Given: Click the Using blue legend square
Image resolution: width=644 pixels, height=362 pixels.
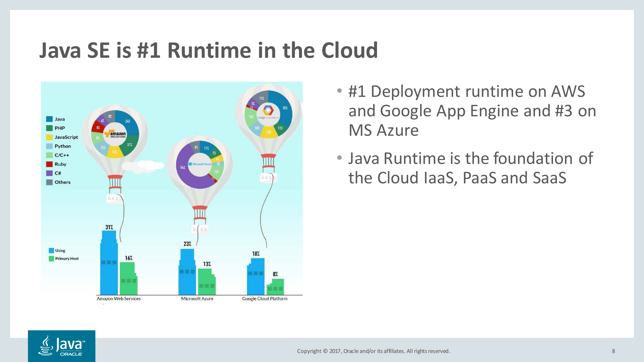Looking at the screenshot, I should tap(51, 251).
